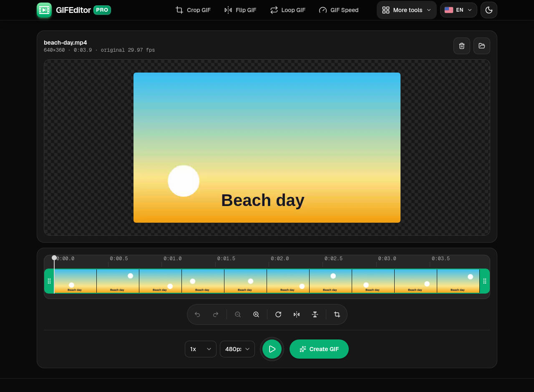
Task: Click the 0:03.5 ruler mark
Action: coord(441,259)
